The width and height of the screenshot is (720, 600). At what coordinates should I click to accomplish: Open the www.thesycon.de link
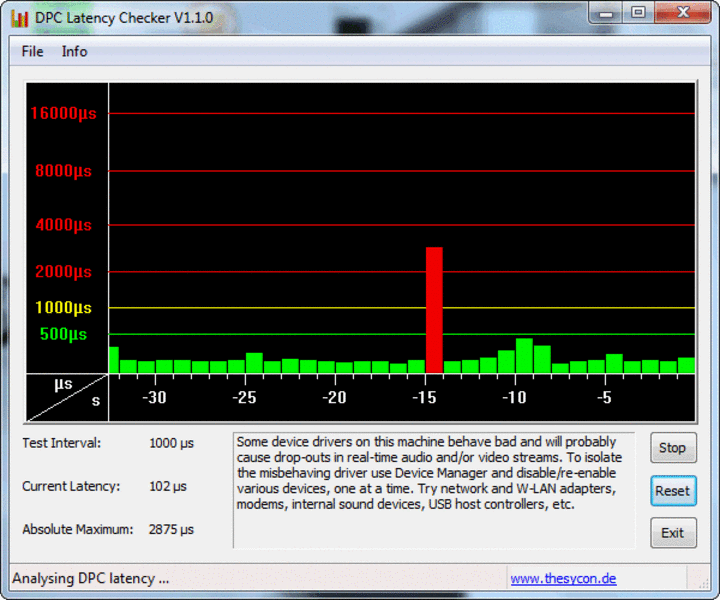(563, 578)
